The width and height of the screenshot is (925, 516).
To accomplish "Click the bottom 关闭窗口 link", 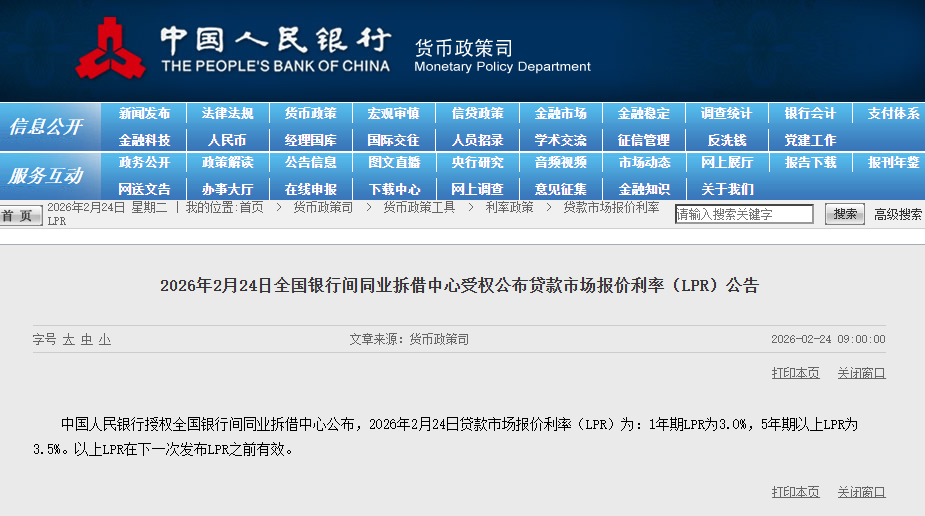I will point(861,492).
